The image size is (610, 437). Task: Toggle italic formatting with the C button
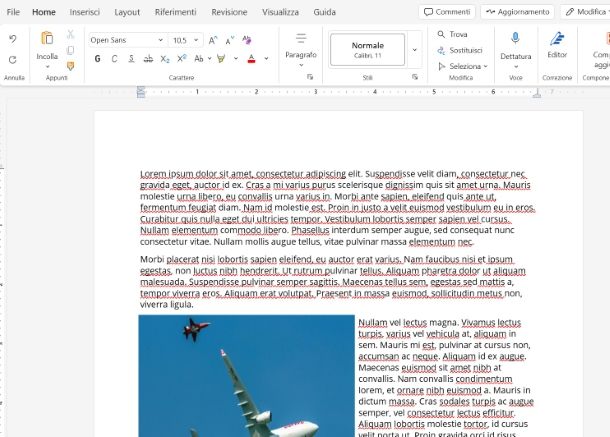click(x=115, y=59)
